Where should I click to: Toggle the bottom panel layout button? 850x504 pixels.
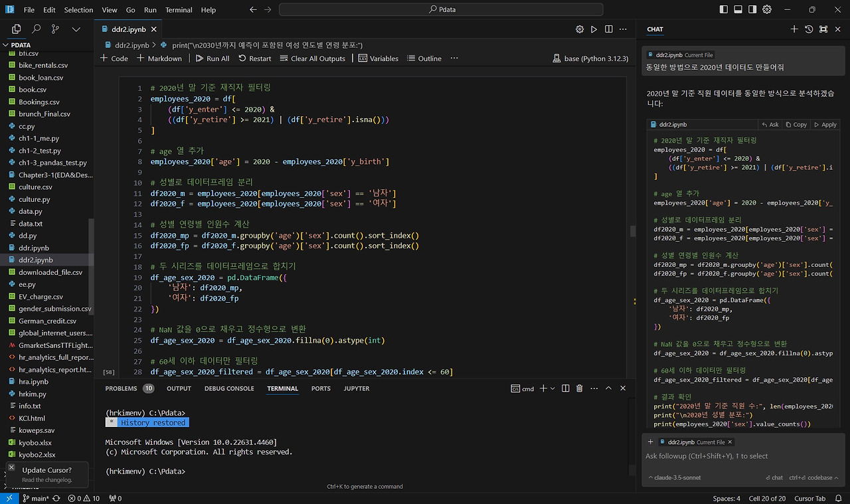[x=738, y=10]
